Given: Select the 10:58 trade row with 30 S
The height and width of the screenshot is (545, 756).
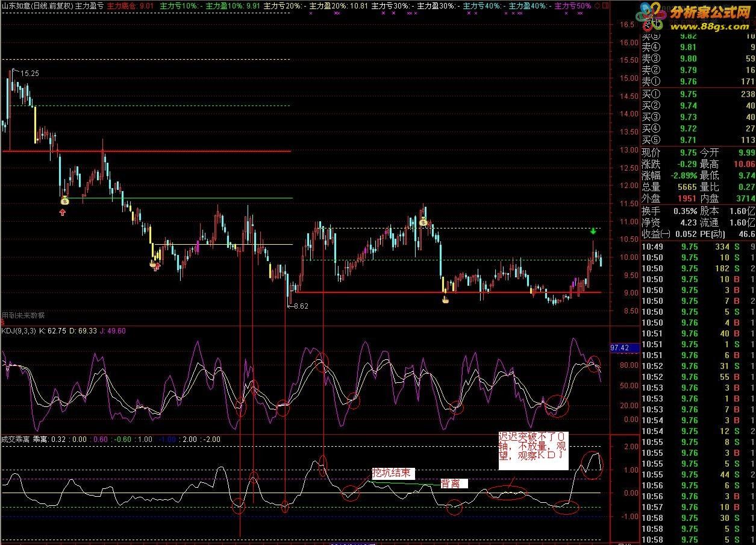Looking at the screenshot, I should 698,518.
